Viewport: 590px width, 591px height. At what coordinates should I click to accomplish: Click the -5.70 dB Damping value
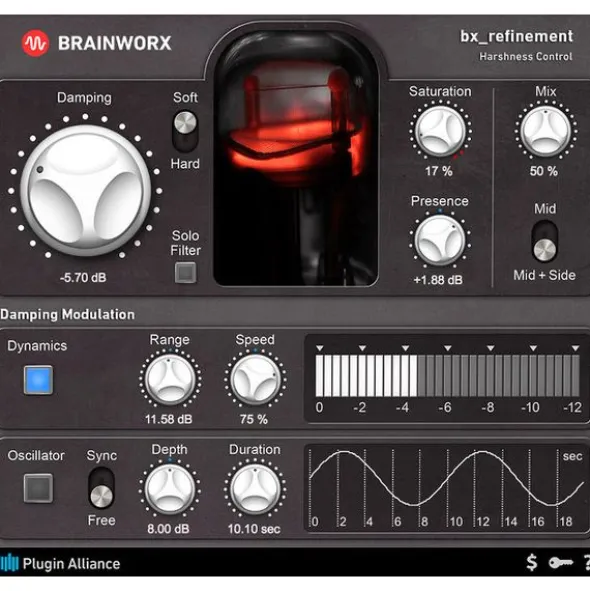(x=83, y=278)
